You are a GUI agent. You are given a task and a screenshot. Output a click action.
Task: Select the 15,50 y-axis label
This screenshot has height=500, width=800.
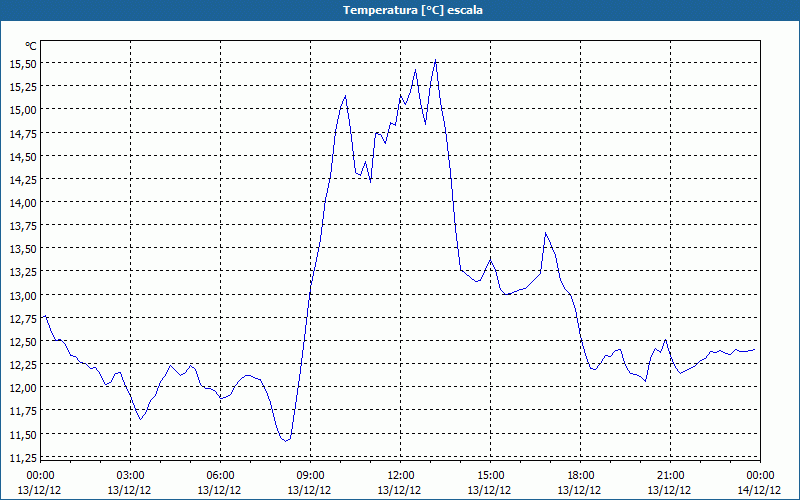(23, 63)
